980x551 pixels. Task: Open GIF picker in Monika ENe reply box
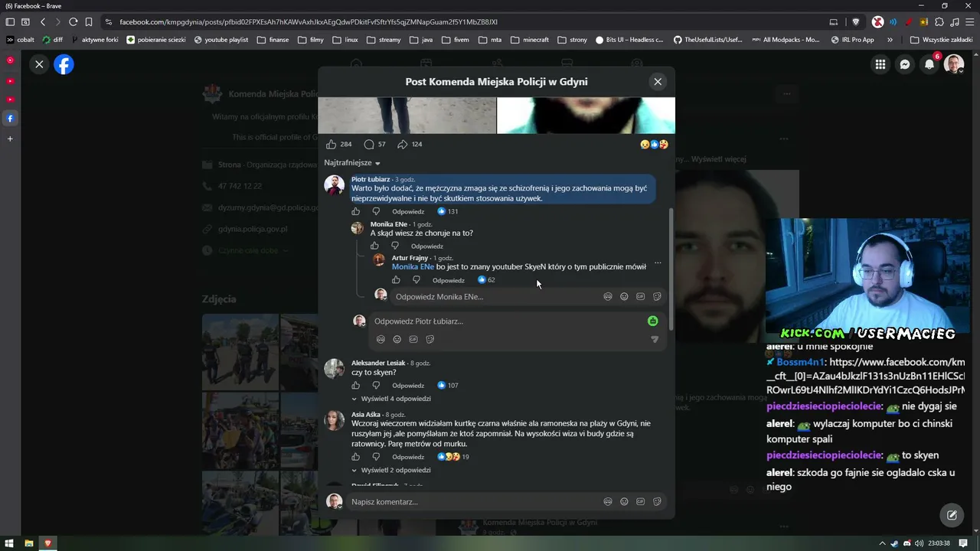640,297
